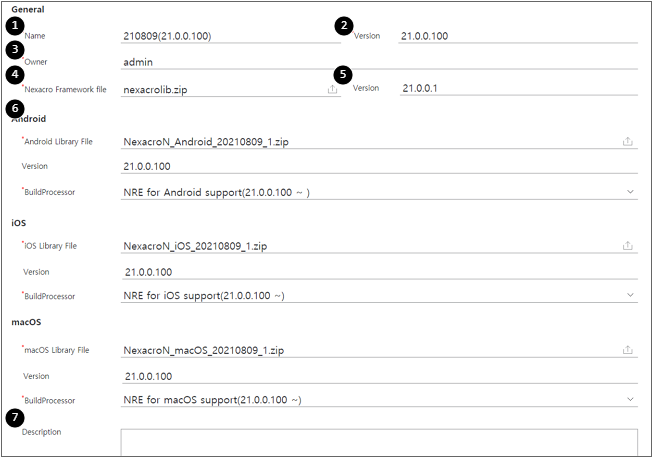Expand the iOS BuildProcessor dropdown
The width and height of the screenshot is (652, 457).
[630, 295]
